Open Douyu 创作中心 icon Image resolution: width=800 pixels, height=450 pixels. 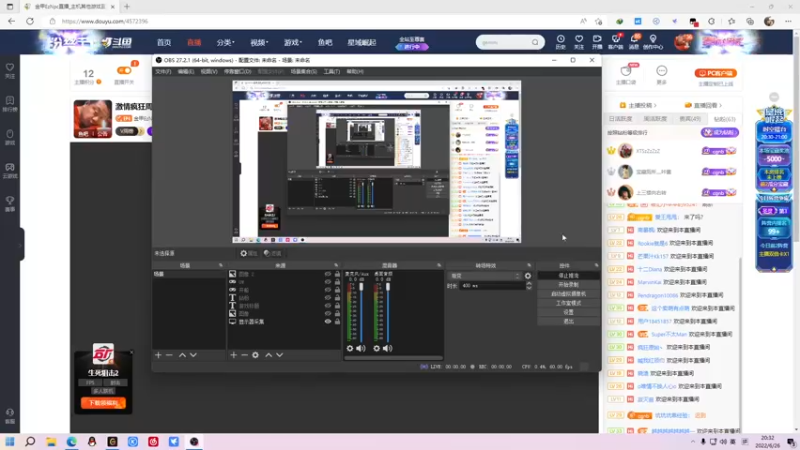click(x=653, y=42)
